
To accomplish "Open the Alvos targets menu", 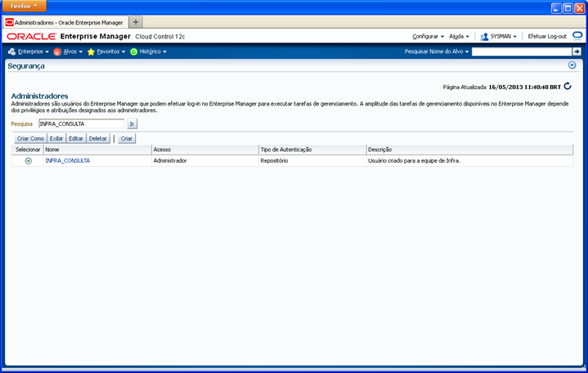I will [73, 52].
